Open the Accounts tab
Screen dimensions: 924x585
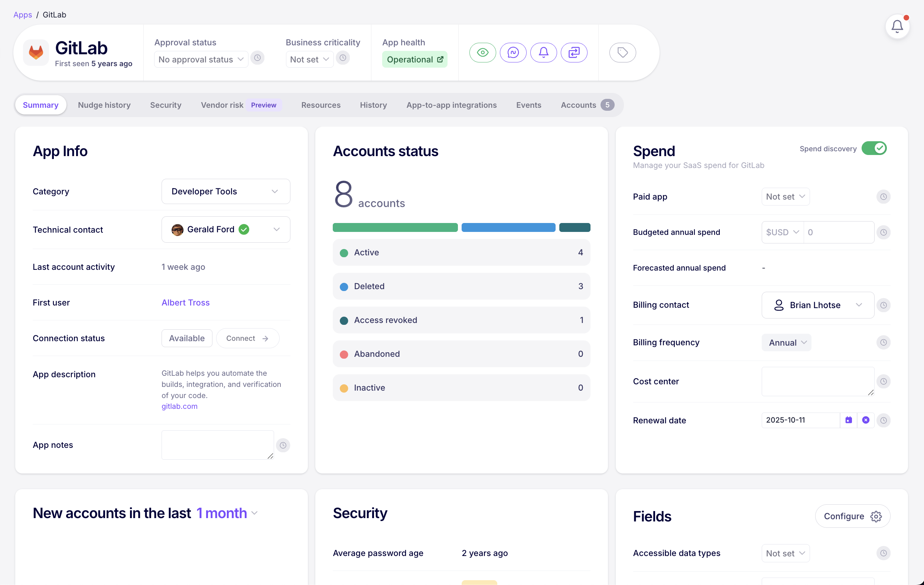(587, 105)
